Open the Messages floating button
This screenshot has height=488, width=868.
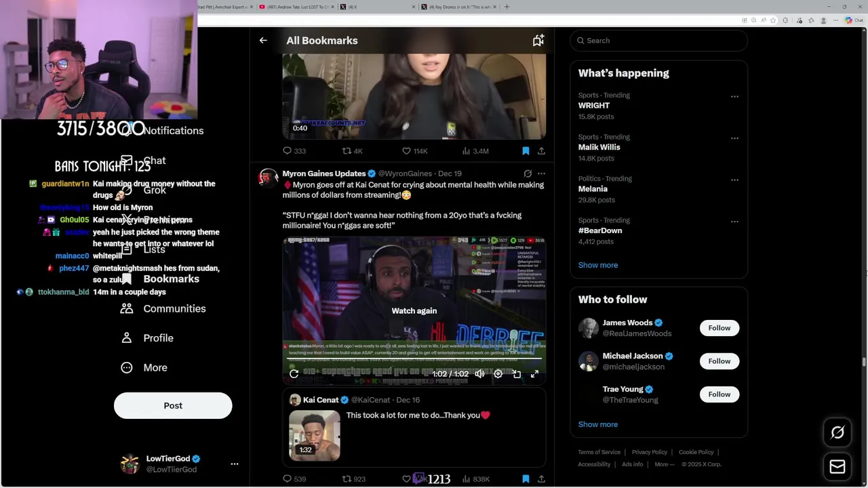pos(837,467)
